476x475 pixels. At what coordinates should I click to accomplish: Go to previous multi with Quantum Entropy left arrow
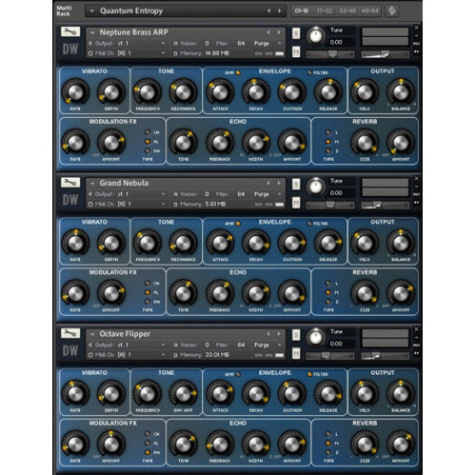(x=268, y=10)
